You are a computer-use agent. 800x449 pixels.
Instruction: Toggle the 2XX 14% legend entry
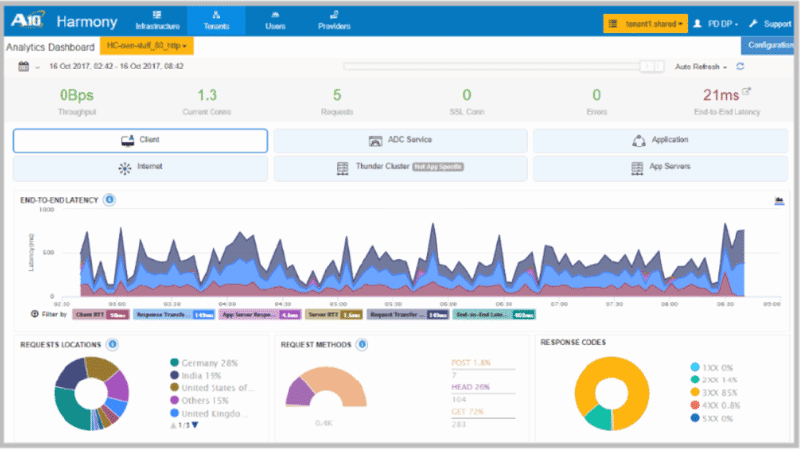713,380
